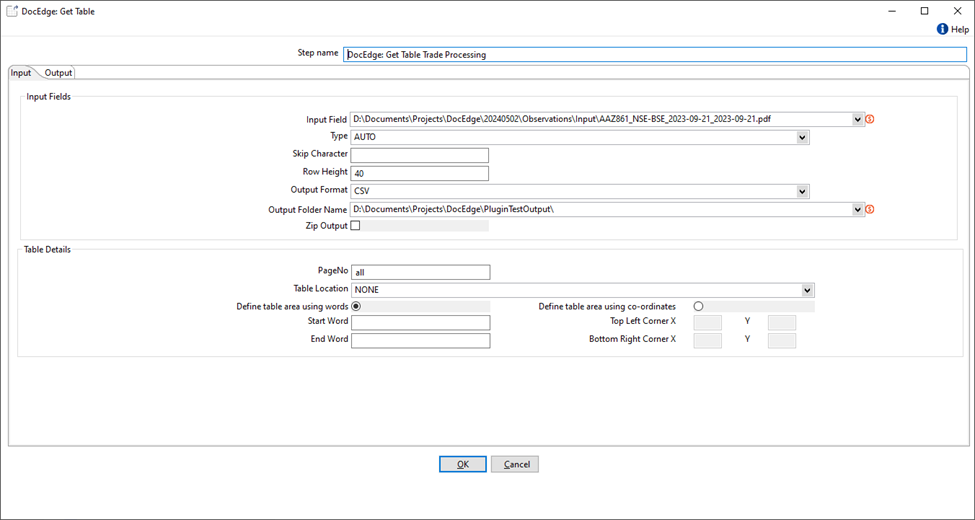Expand the Table Location dropdown
The image size is (975, 520).
pos(807,290)
